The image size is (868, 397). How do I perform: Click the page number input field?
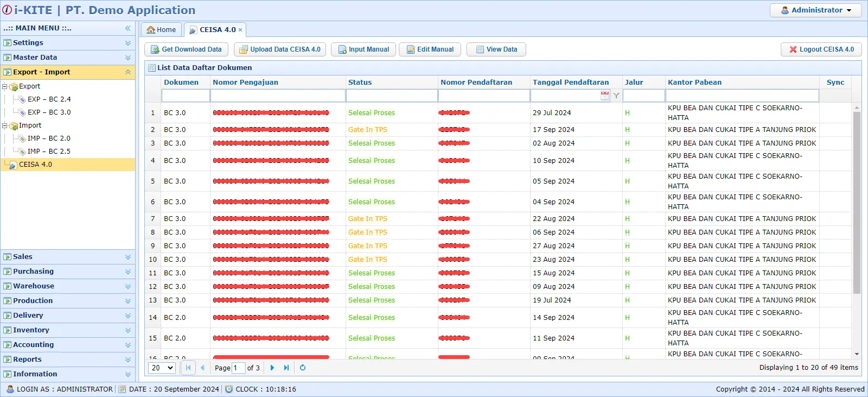(238, 368)
